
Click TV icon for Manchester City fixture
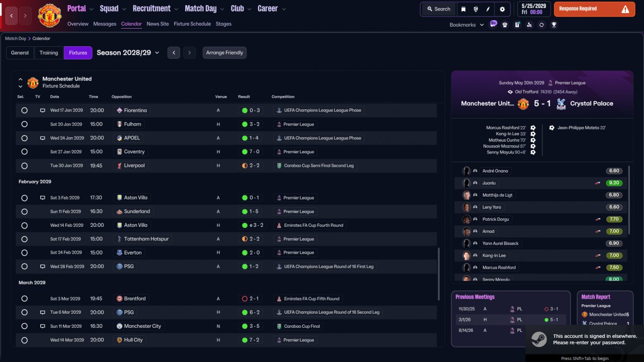tap(43, 326)
